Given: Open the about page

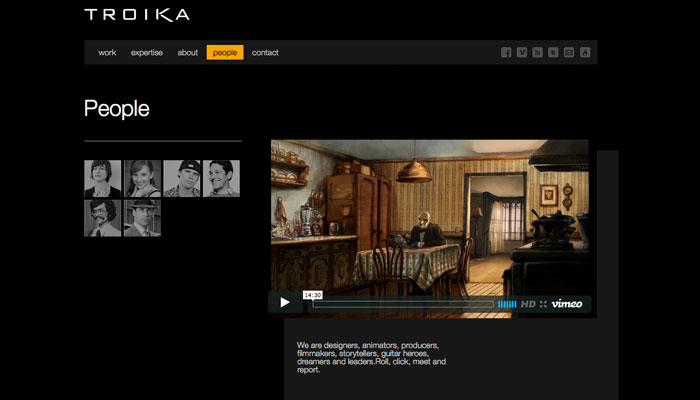Looking at the screenshot, I should [x=188, y=52].
